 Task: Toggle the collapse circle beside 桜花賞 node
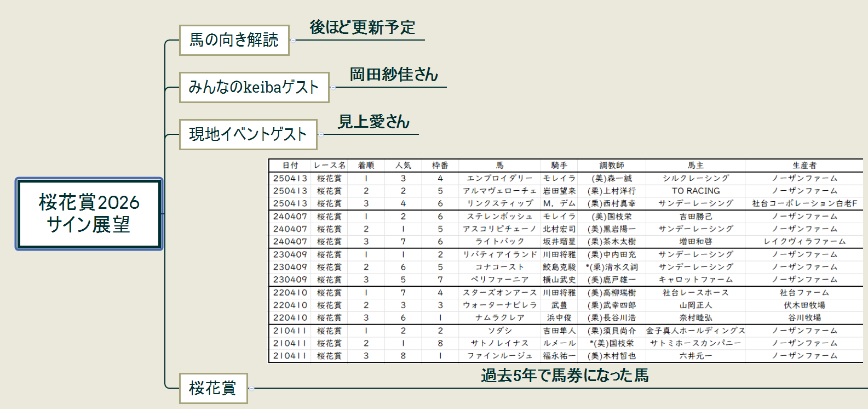[251, 388]
